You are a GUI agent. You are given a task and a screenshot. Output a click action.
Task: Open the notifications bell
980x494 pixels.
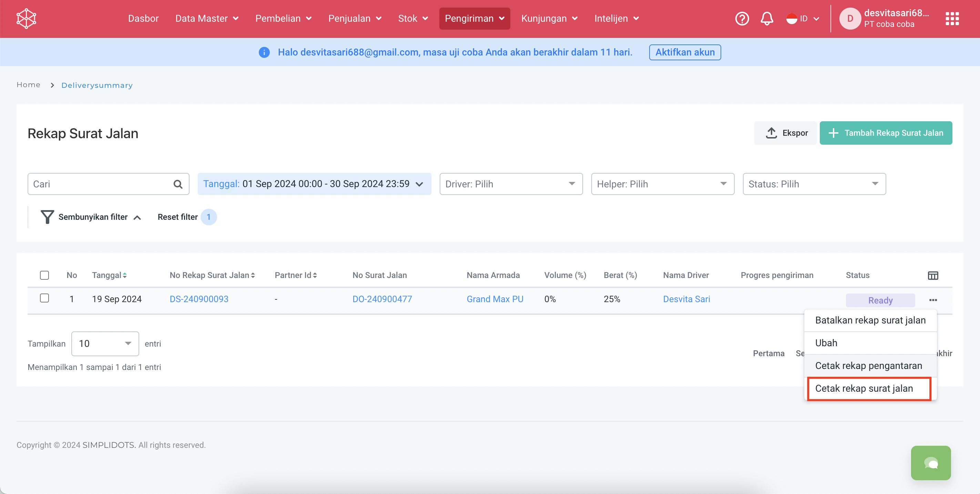pos(767,19)
